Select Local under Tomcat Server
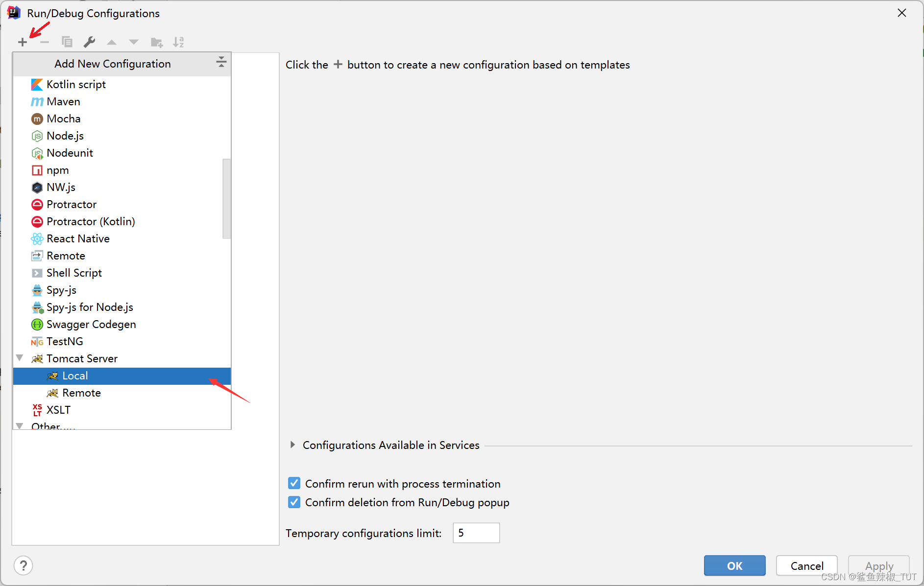924x586 pixels. 122,376
